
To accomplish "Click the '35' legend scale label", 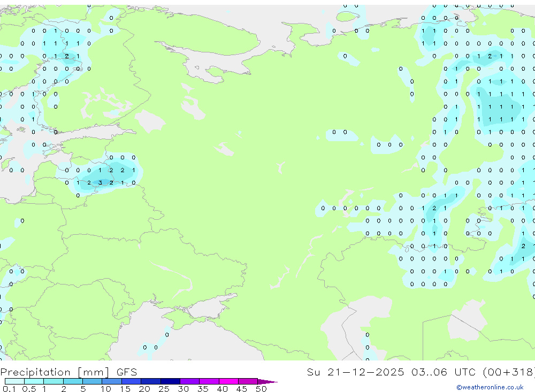I will click(203, 389).
